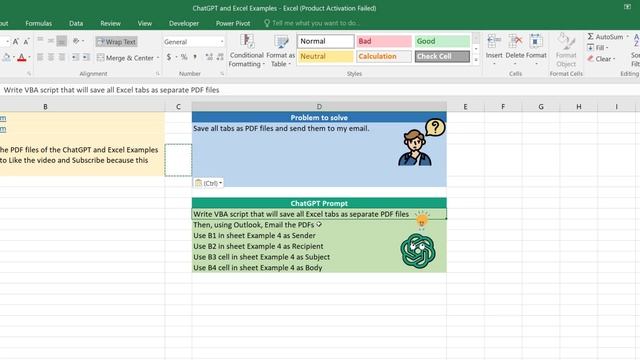The height and width of the screenshot is (360, 640).
Task: Expand Merge & Center dropdown arrow
Action: coord(158,58)
